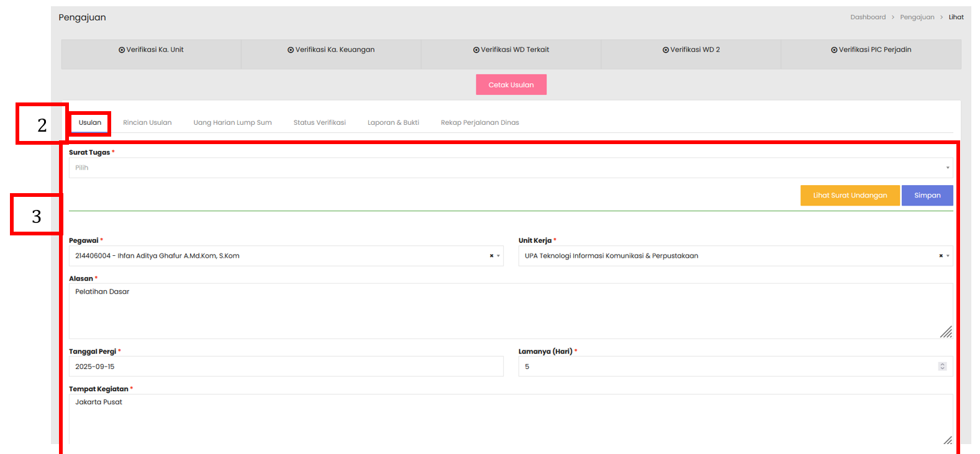
Task: Click the Verifikasi Ka. Keuangan step icon
Action: coord(291,50)
